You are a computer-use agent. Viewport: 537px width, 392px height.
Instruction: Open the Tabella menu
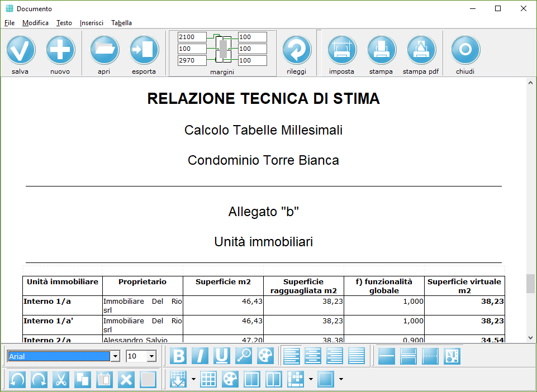coord(121,23)
